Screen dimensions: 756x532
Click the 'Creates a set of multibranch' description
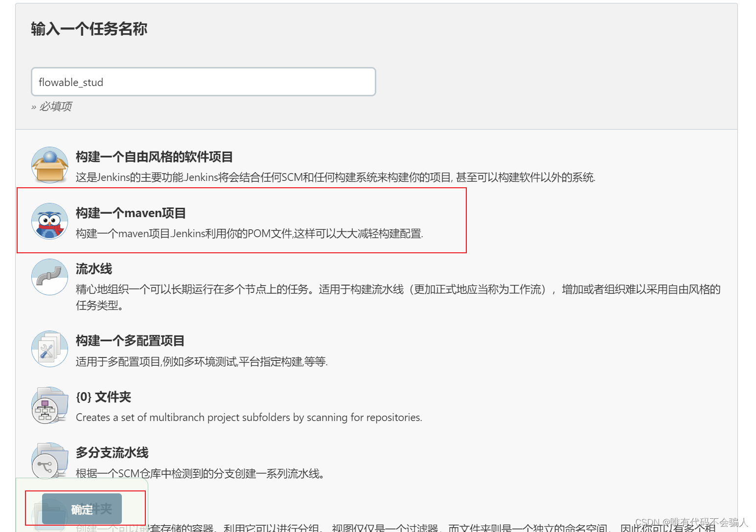[x=249, y=418]
